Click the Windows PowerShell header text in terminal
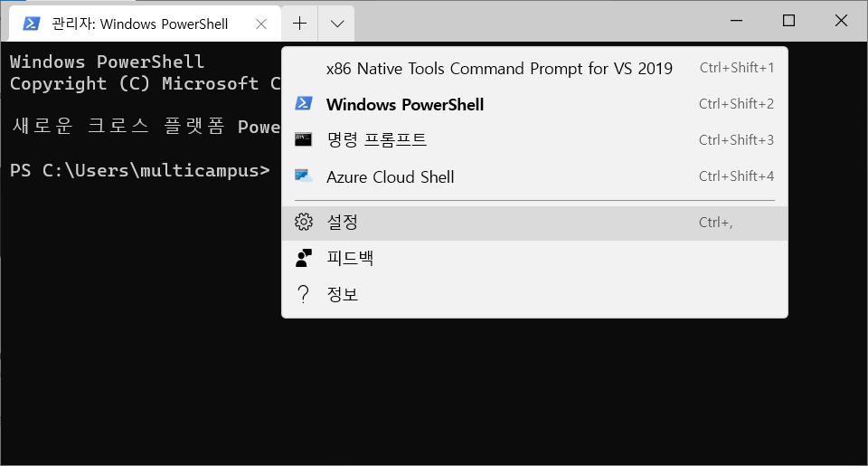The height and width of the screenshot is (466, 868). tap(107, 61)
